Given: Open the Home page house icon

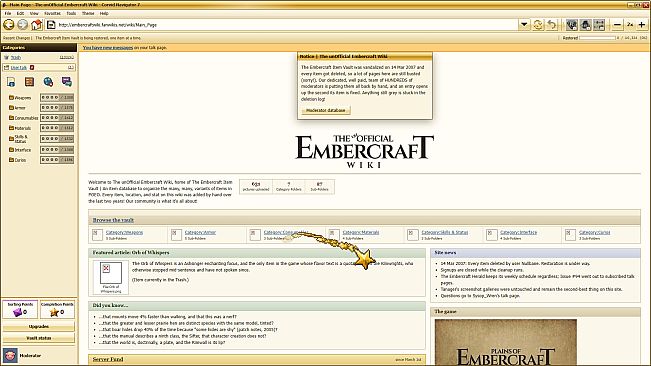Looking at the screenshot, I should 37,25.
